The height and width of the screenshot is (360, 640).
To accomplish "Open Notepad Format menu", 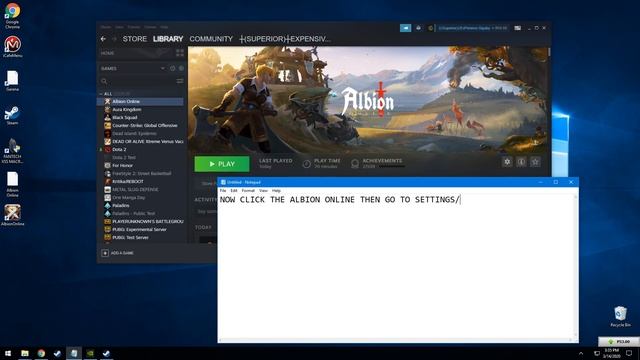I will (x=248, y=191).
